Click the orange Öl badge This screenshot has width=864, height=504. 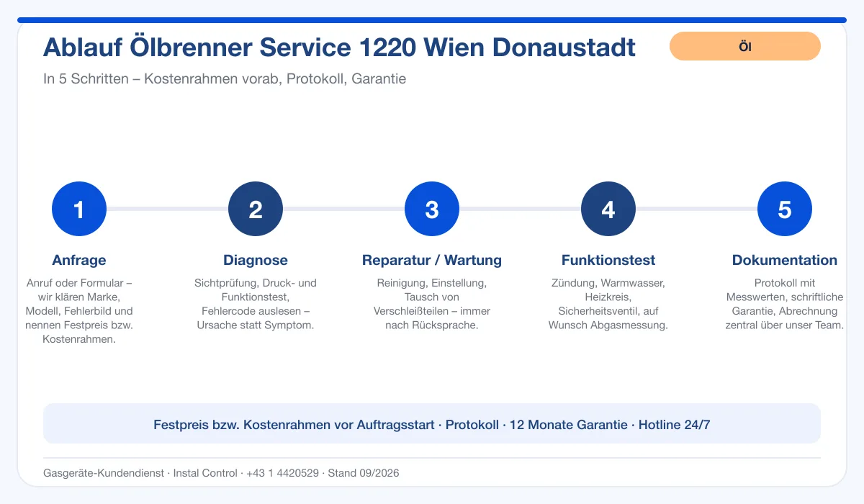pyautogui.click(x=745, y=46)
